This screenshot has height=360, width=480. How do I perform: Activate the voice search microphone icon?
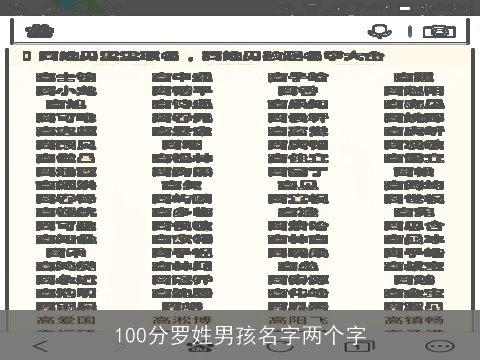pyautogui.click(x=380, y=31)
